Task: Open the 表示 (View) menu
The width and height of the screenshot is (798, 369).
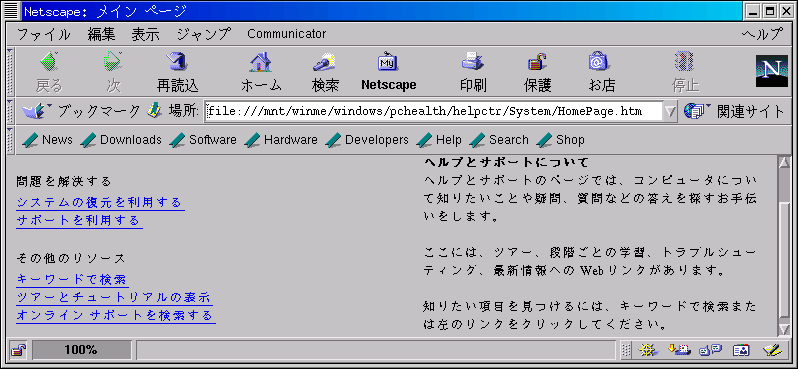Action: [146, 35]
